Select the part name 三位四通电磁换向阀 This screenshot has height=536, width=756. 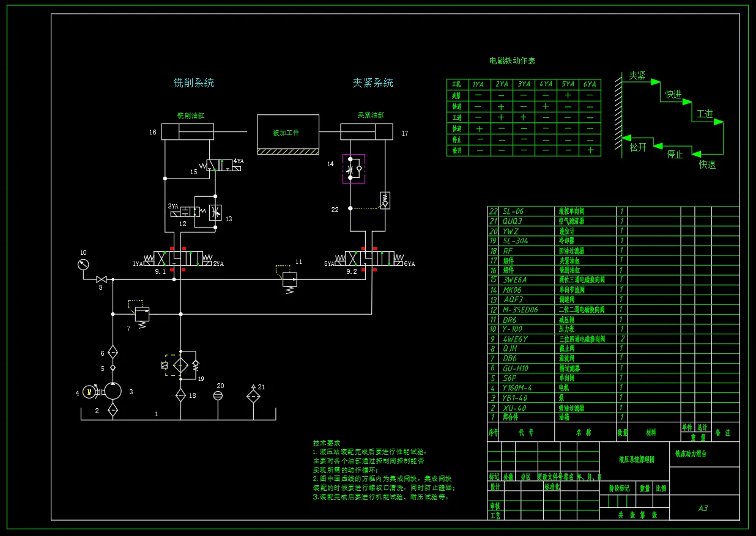tap(582, 339)
